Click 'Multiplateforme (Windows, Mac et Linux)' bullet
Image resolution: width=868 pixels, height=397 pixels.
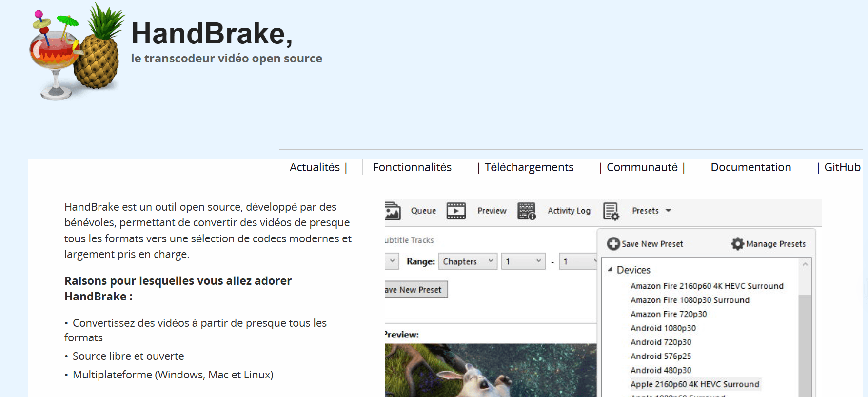(173, 375)
